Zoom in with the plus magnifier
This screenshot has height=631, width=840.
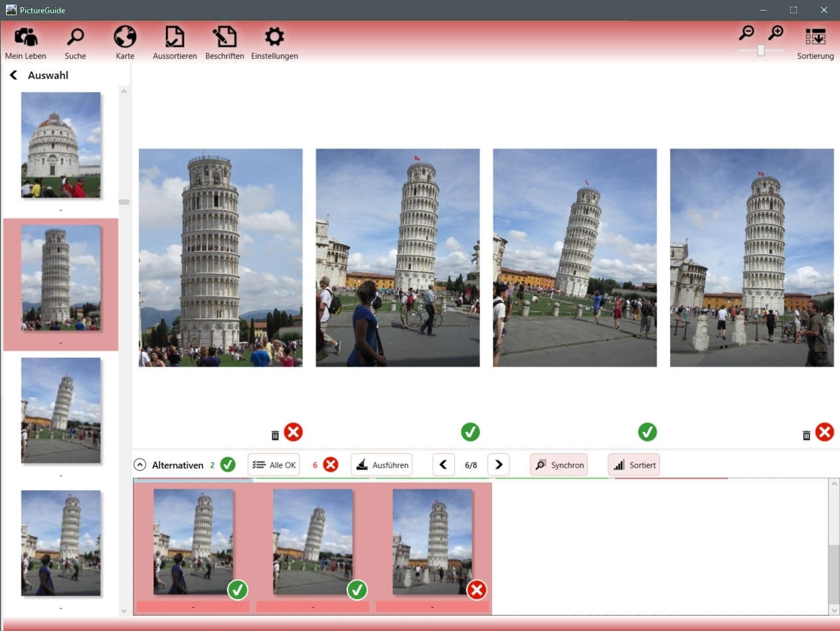pyautogui.click(x=776, y=33)
